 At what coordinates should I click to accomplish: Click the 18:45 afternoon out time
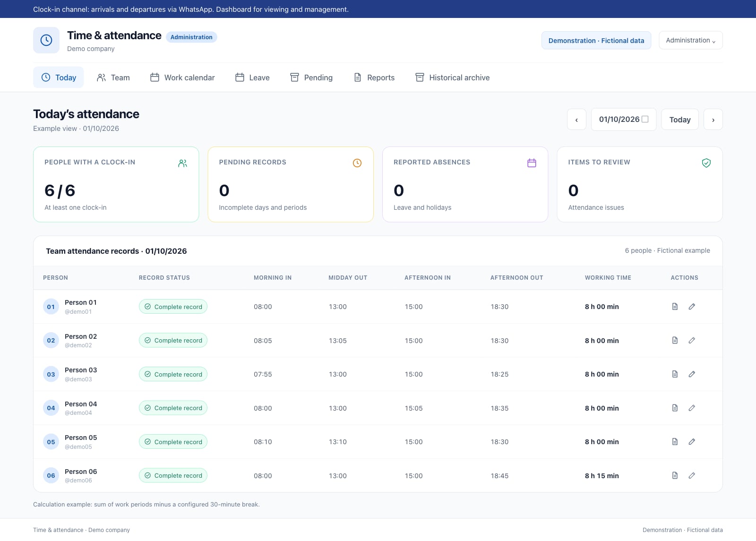(x=499, y=476)
